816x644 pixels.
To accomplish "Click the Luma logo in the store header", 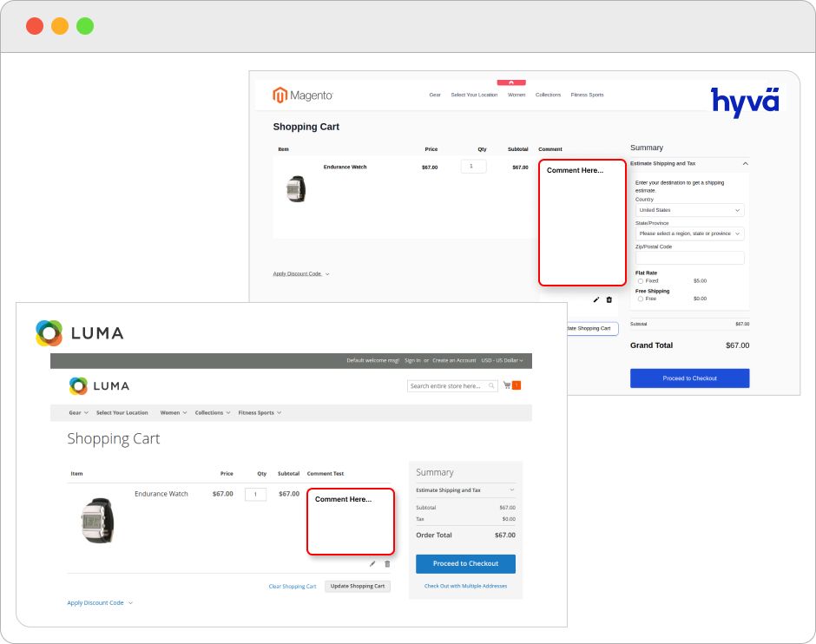I will tap(99, 386).
